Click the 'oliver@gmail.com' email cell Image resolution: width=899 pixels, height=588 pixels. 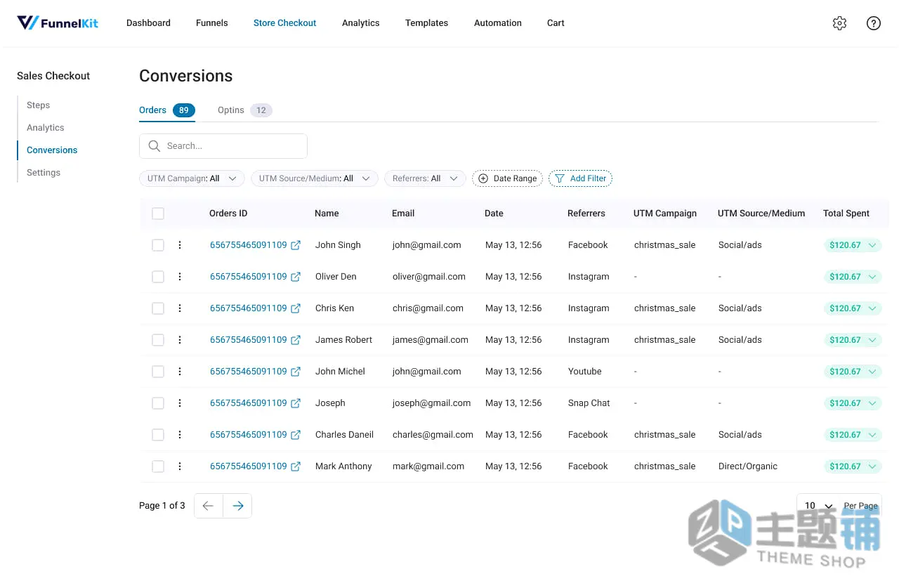pos(428,277)
